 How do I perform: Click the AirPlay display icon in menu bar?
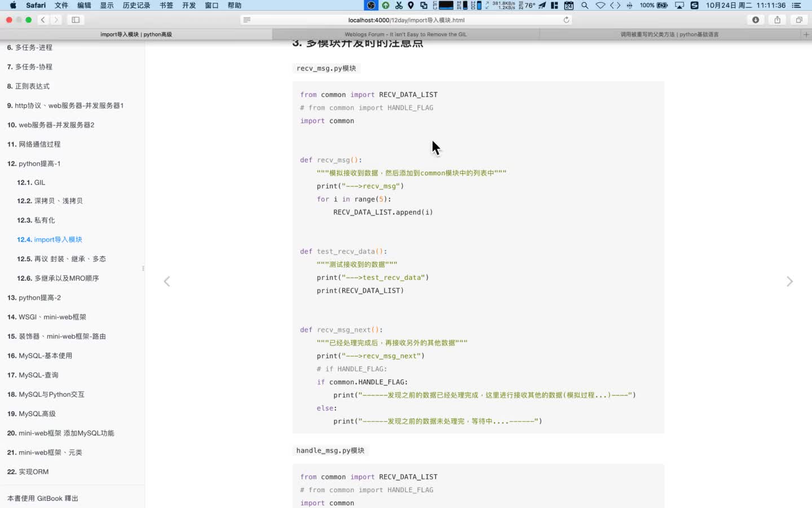point(679,5)
